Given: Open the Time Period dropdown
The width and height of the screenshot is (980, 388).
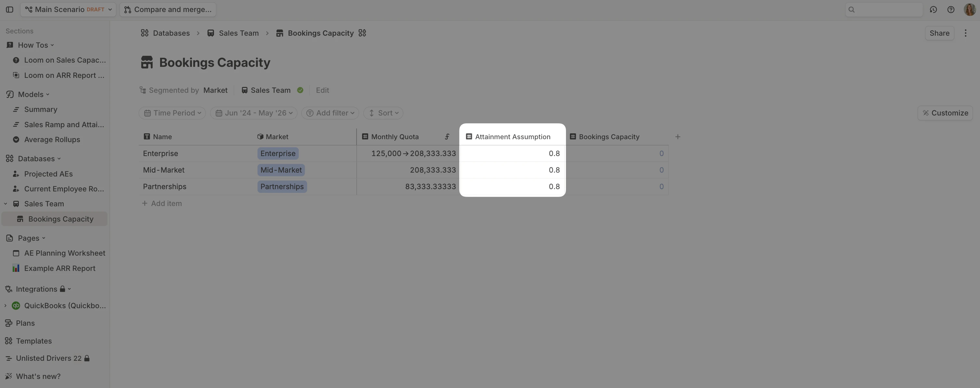Looking at the screenshot, I should (172, 113).
